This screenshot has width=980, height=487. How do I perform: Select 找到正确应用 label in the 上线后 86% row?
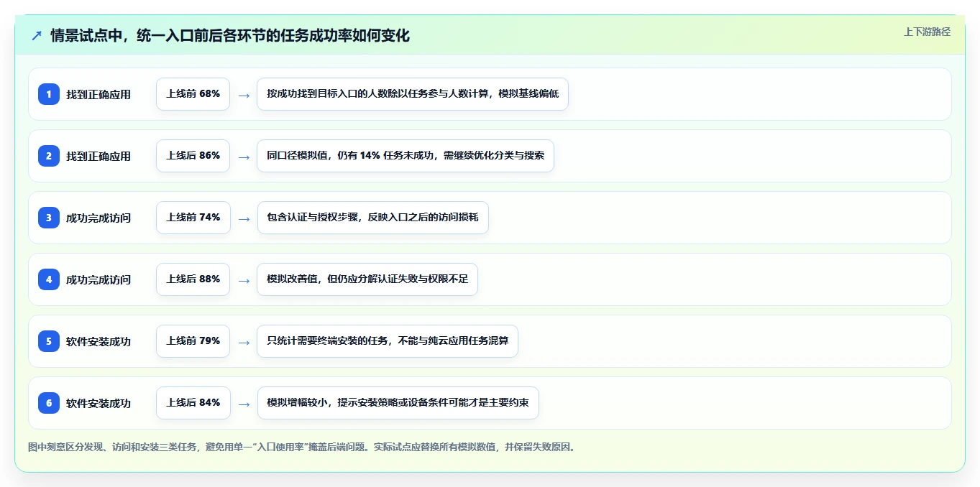pos(99,156)
